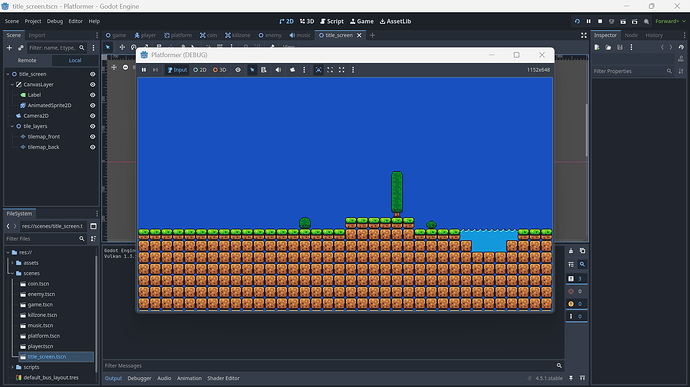Stop the running project
This screenshot has width=690, height=387.
tap(600, 21)
